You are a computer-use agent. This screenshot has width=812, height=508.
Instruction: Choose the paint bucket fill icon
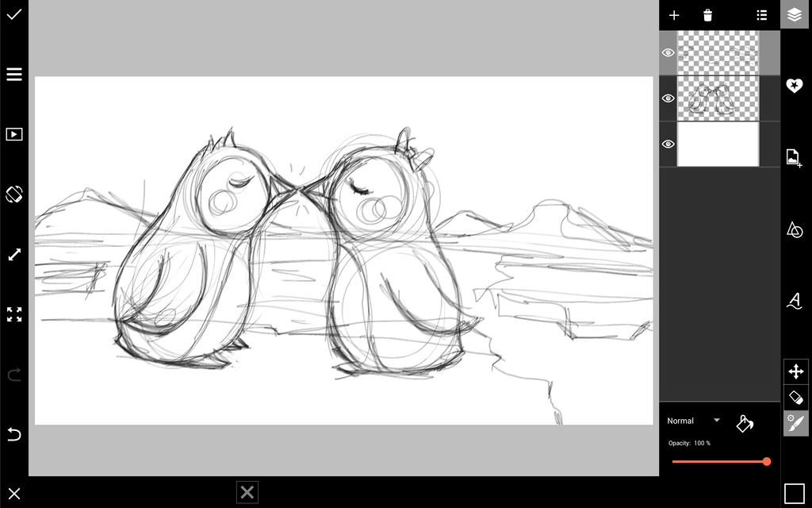pyautogui.click(x=745, y=424)
